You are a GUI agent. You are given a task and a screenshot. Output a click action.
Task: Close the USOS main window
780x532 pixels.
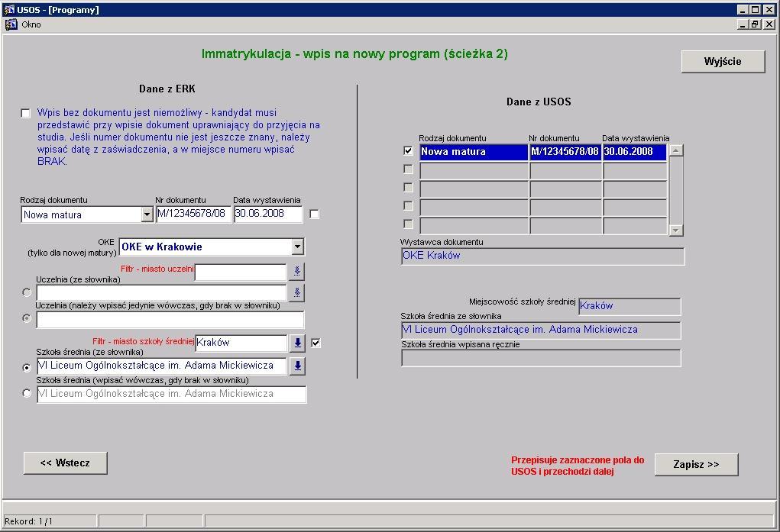769,9
